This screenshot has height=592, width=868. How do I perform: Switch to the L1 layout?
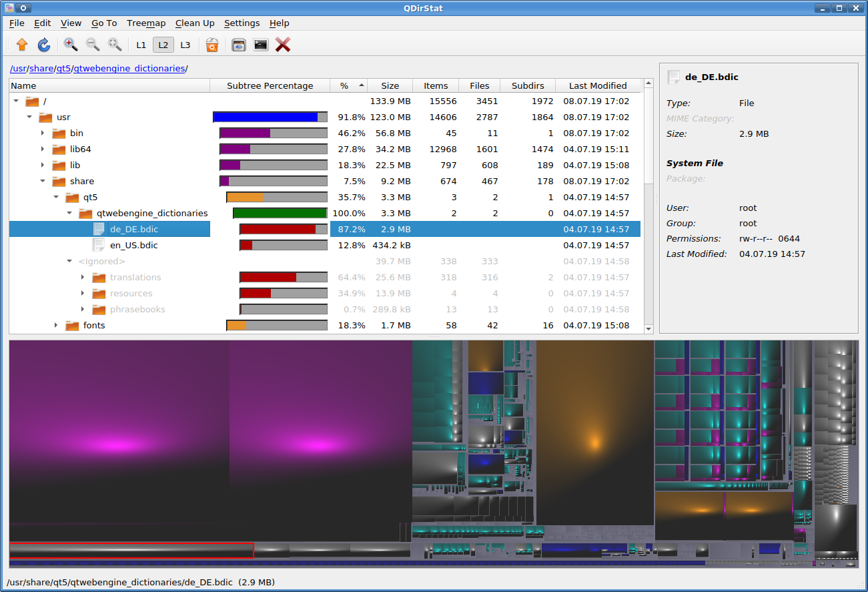click(141, 45)
